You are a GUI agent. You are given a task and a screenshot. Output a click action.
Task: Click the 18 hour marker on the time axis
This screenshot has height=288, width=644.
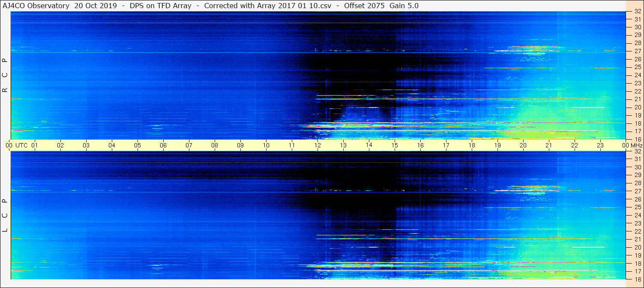pos(472,145)
